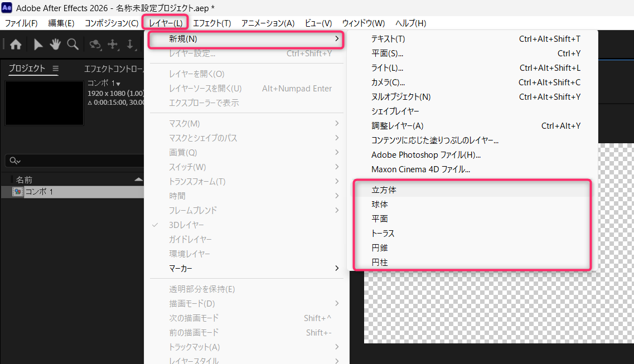Open the エフェクト(T) menu
Screen dimensions: 634x364
(212, 23)
